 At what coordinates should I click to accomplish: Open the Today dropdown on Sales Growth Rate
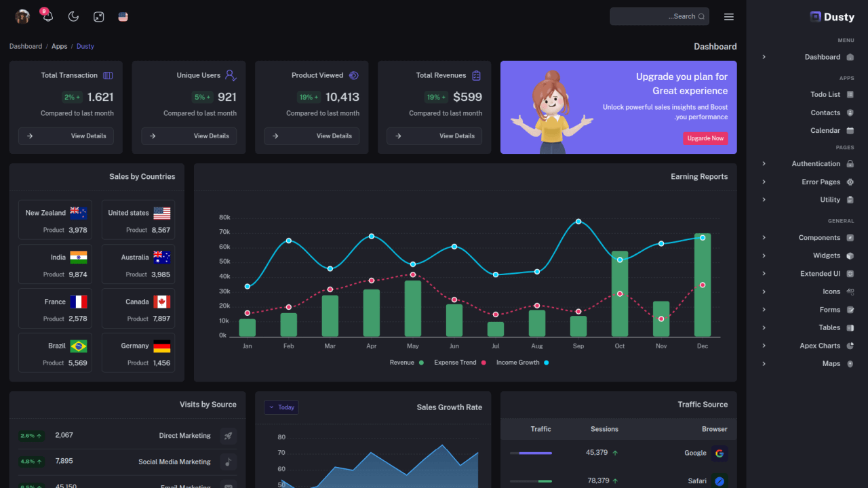point(281,407)
